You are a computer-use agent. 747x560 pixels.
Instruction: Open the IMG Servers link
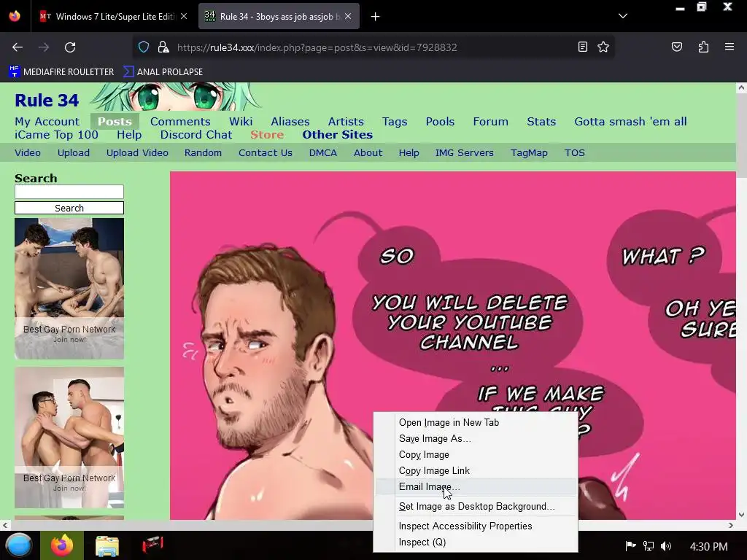tap(465, 153)
